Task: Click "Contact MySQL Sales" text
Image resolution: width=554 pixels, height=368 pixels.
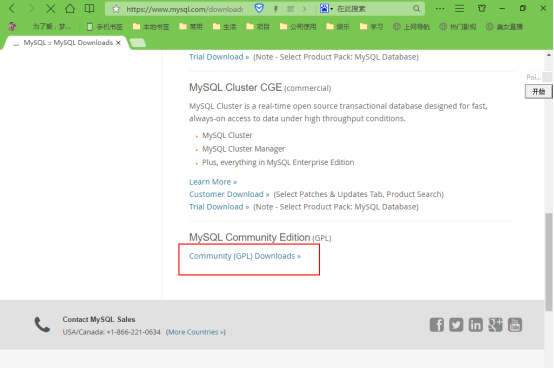Action: coord(99,319)
